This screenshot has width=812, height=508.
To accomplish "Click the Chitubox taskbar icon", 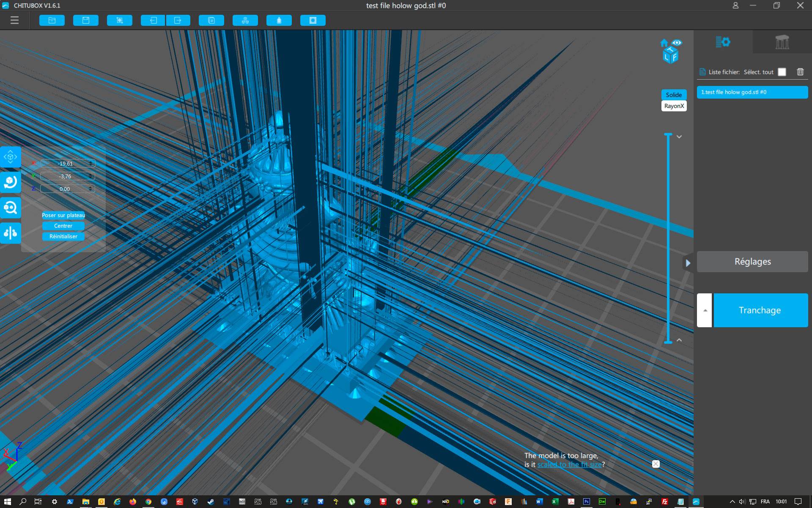I will 696,502.
